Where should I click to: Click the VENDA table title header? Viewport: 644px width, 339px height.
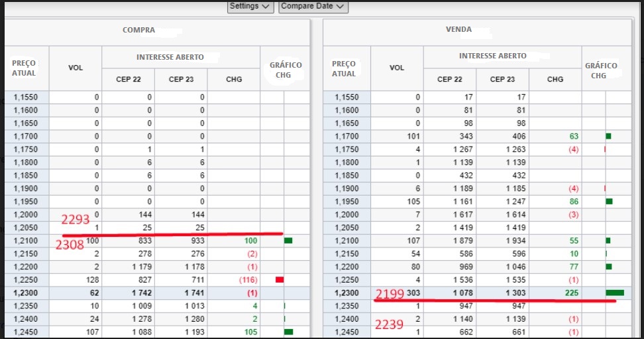[x=459, y=30]
